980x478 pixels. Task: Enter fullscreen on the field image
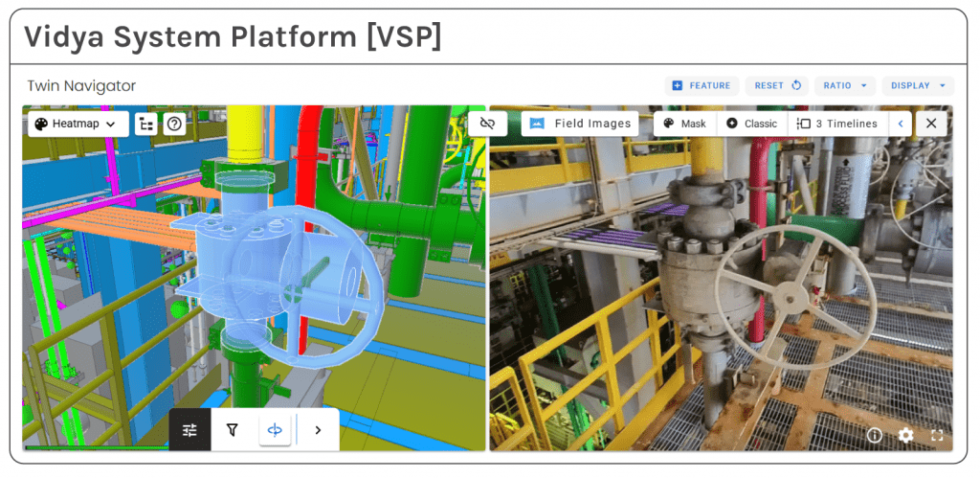click(937, 436)
